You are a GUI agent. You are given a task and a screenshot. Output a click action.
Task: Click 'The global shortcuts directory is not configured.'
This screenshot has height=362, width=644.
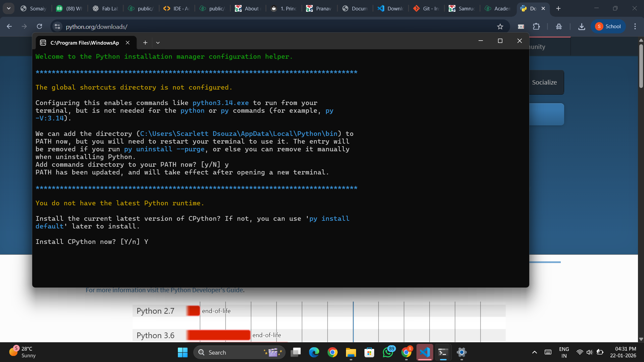pos(134,87)
